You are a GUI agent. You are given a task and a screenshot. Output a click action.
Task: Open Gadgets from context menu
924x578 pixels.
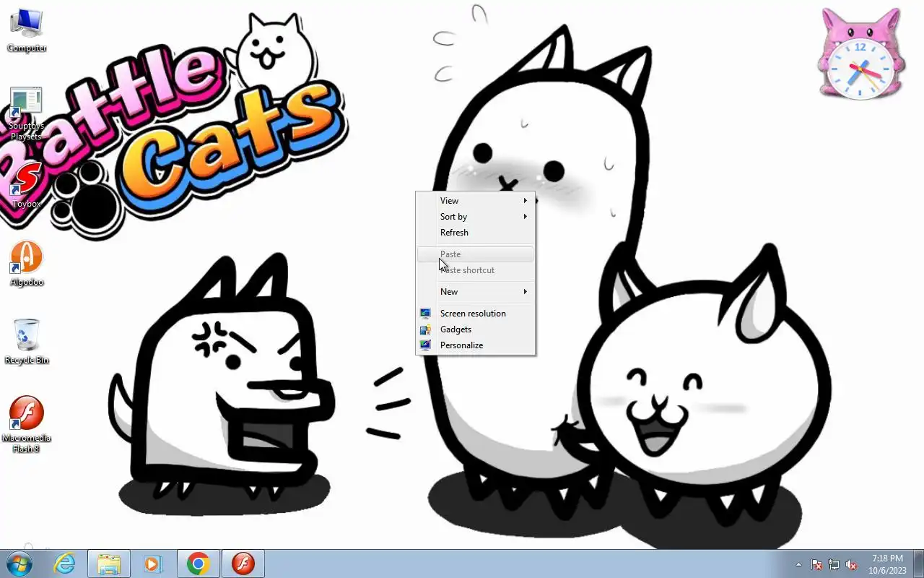pyautogui.click(x=476, y=329)
